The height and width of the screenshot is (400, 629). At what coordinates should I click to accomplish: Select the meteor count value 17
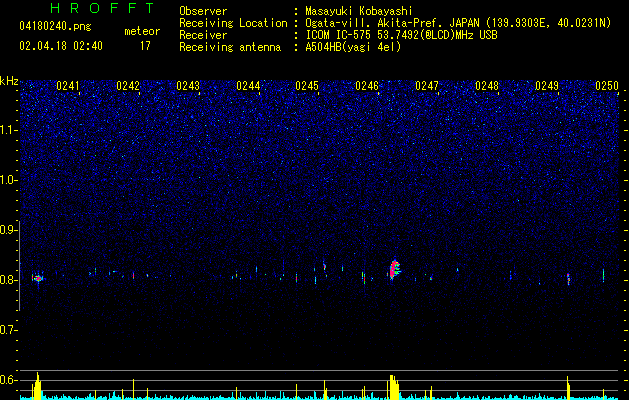pyautogui.click(x=145, y=46)
